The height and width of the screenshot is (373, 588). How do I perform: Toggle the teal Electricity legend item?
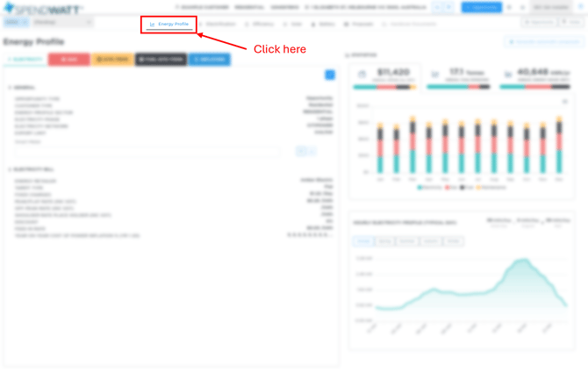(x=430, y=188)
